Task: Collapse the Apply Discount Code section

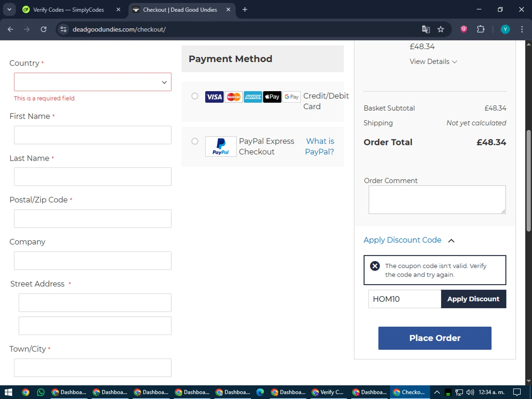Action: click(451, 240)
